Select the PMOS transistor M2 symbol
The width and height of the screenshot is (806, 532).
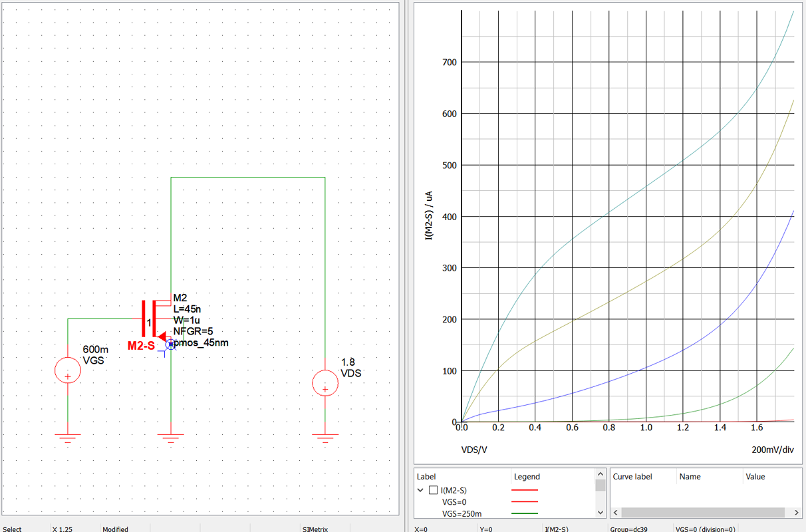click(x=152, y=321)
